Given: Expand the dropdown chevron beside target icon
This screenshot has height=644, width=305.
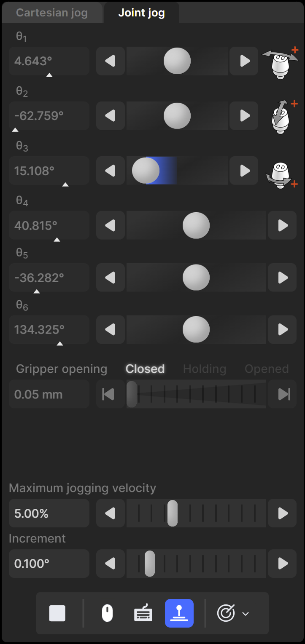Looking at the screenshot, I should pyautogui.click(x=246, y=614).
